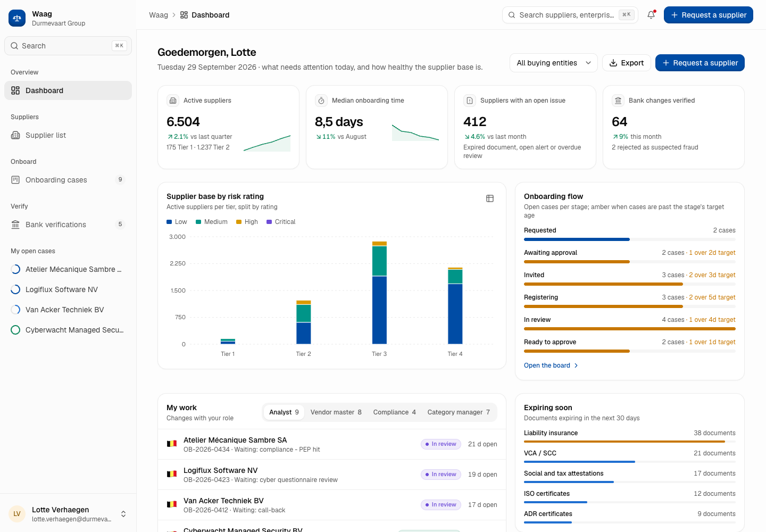Open the All buying entities dropdown
Image resolution: width=766 pixels, height=532 pixels.
click(x=554, y=63)
